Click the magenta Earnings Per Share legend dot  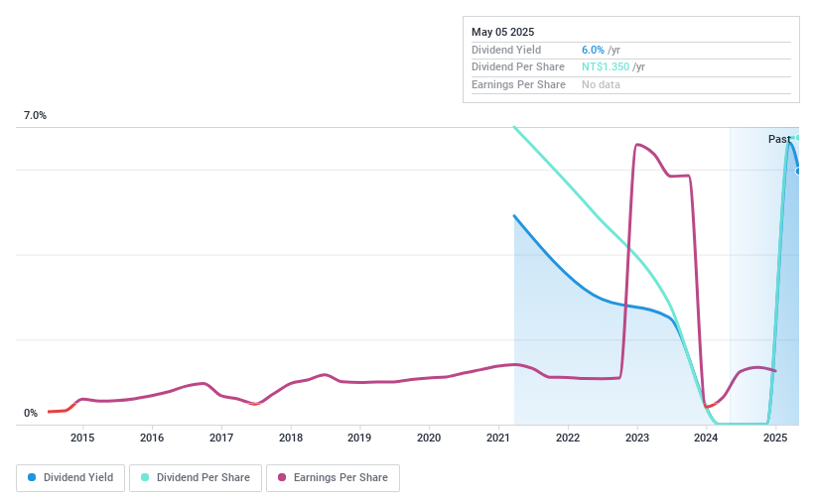(282, 477)
